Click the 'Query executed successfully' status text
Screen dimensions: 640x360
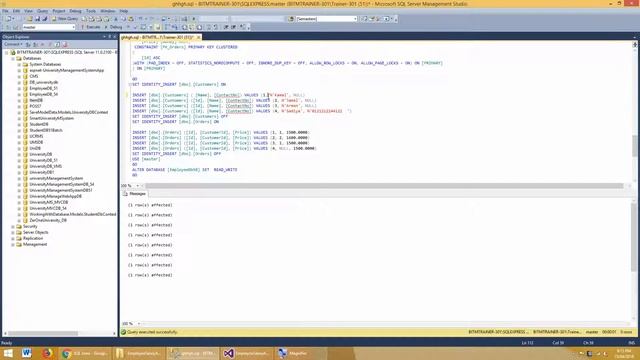tap(152, 332)
